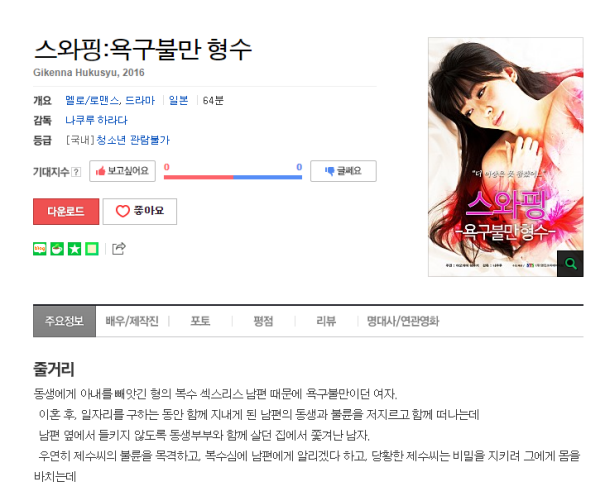Click the magnifier icon on the poster

pyautogui.click(x=570, y=263)
